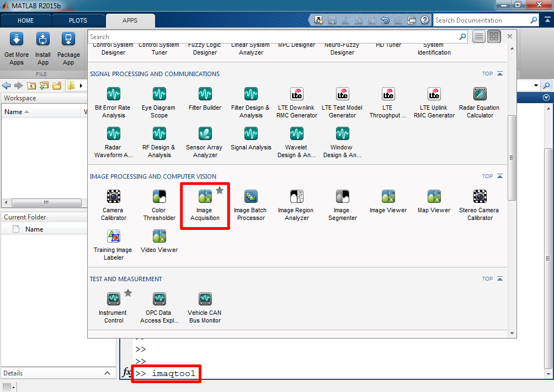Toggle favorite star on Instrument Control

[x=128, y=293]
